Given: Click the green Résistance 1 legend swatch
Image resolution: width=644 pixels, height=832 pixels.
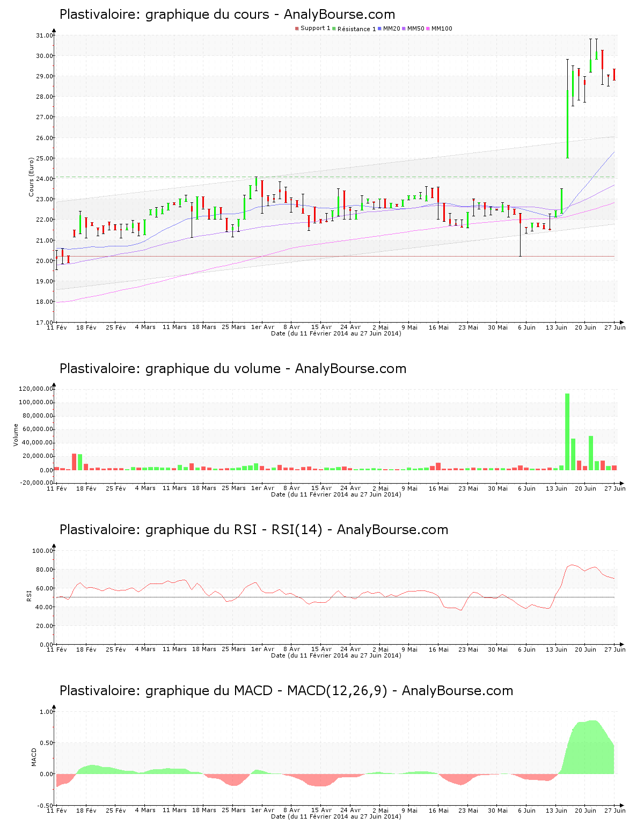Looking at the screenshot, I should click(334, 28).
